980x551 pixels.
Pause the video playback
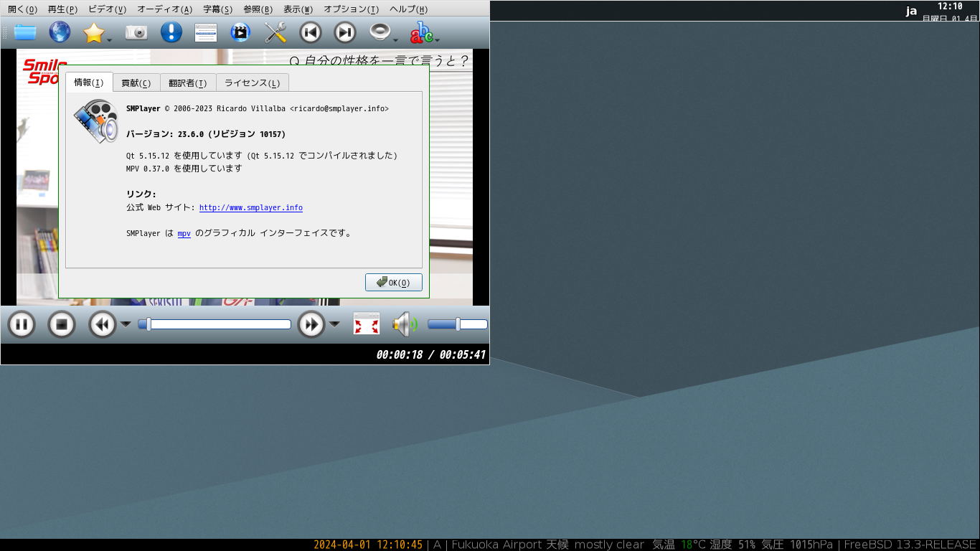click(22, 325)
